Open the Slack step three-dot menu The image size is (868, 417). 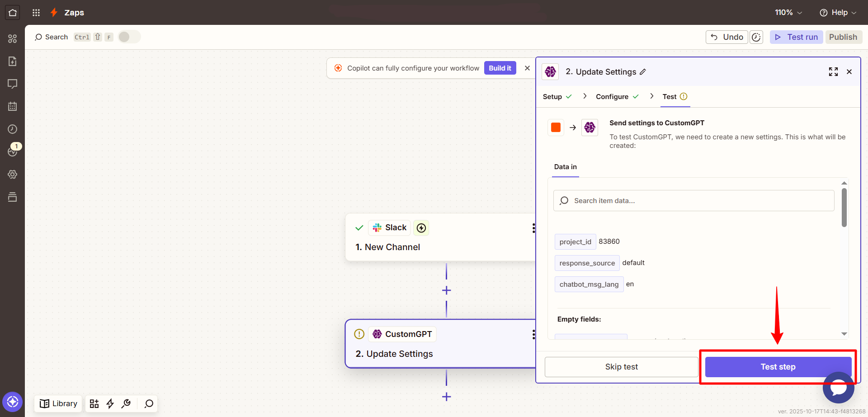(x=533, y=228)
